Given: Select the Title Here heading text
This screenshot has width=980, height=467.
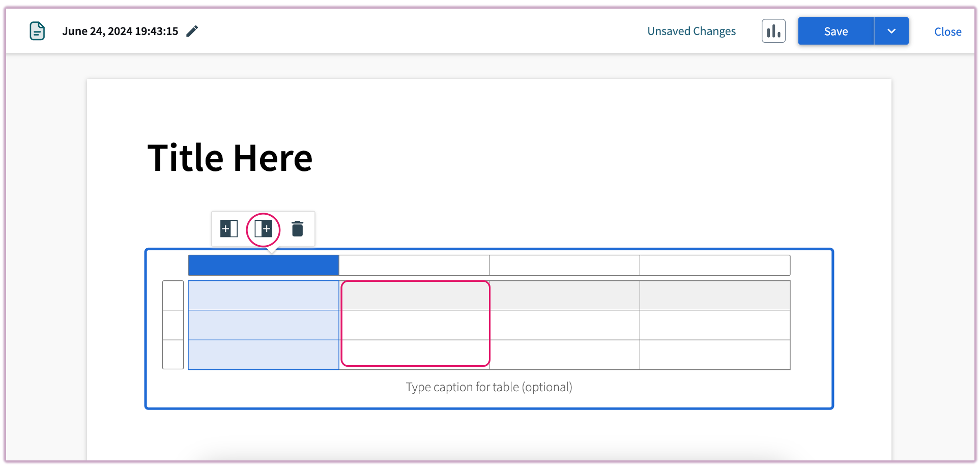Looking at the screenshot, I should 230,158.
